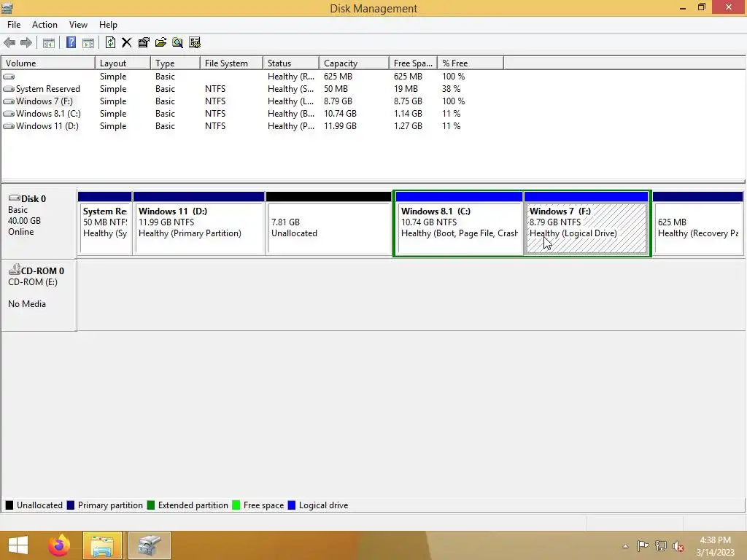Toggle Show/Hide Console Tree icon
This screenshot has width=747, height=560.
tap(49, 43)
